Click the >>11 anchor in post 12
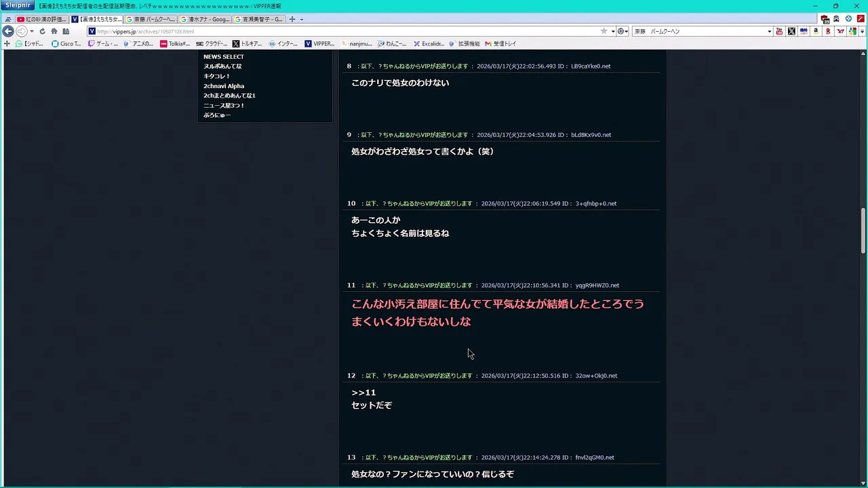The image size is (868, 488). pos(363,392)
